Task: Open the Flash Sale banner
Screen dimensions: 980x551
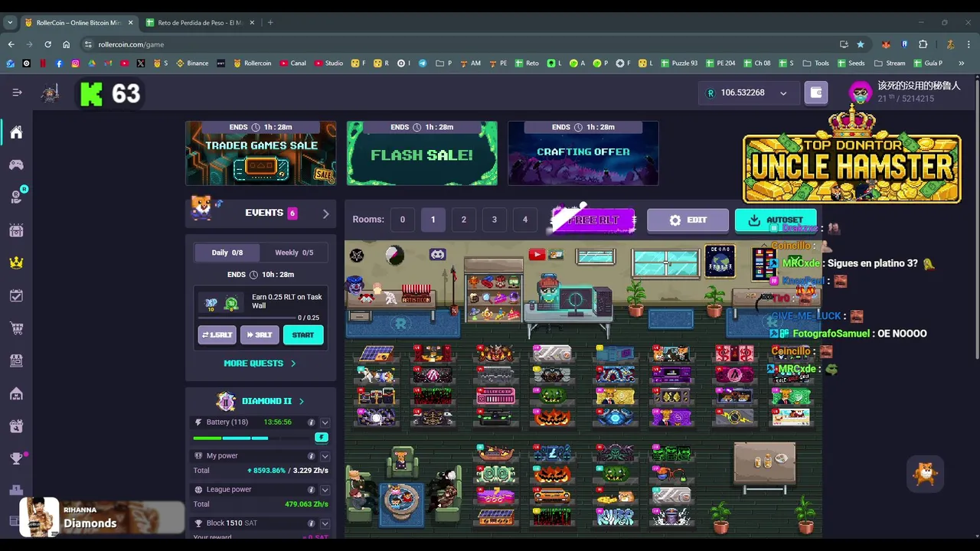Action: click(422, 153)
